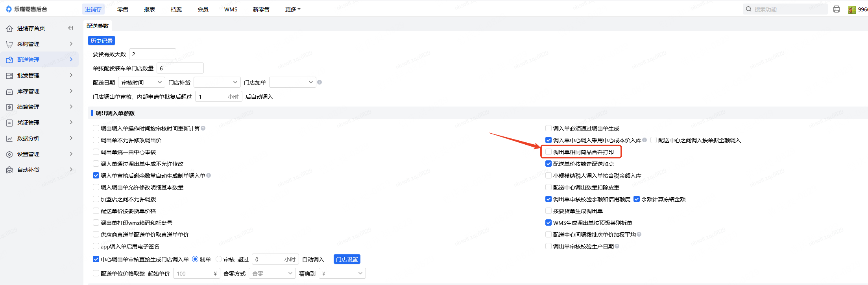868x285 pixels.
Task: Click the 批发管理 sidebar icon
Action: point(9,75)
